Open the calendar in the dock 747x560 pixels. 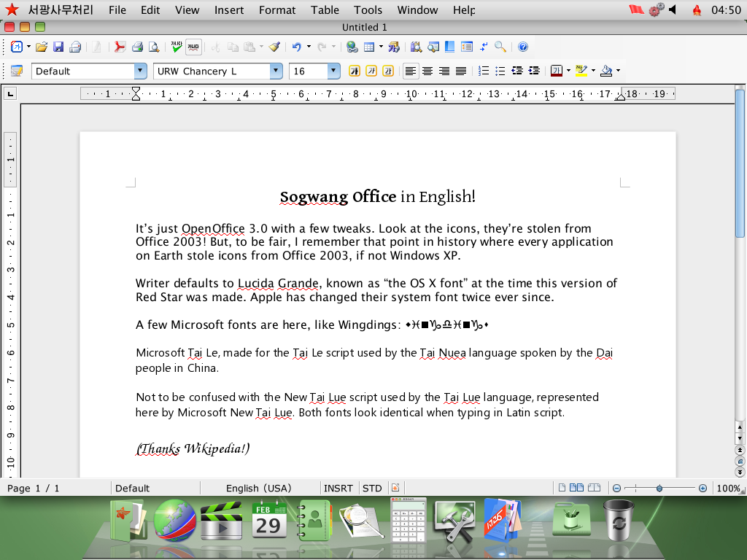tap(268, 520)
